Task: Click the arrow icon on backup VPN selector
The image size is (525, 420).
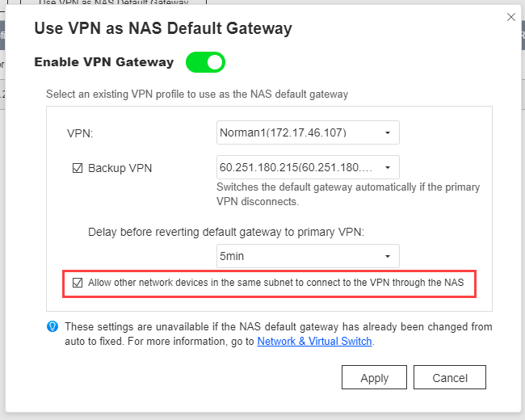Action: point(388,167)
